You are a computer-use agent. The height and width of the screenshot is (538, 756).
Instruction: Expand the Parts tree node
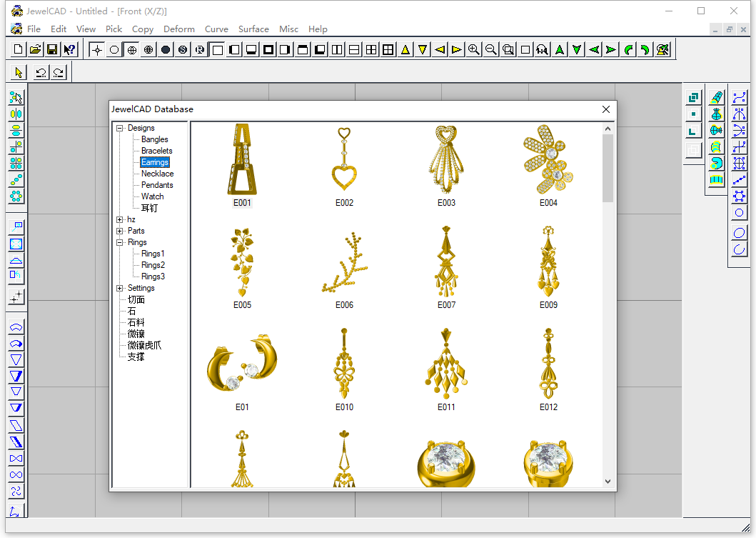click(119, 231)
